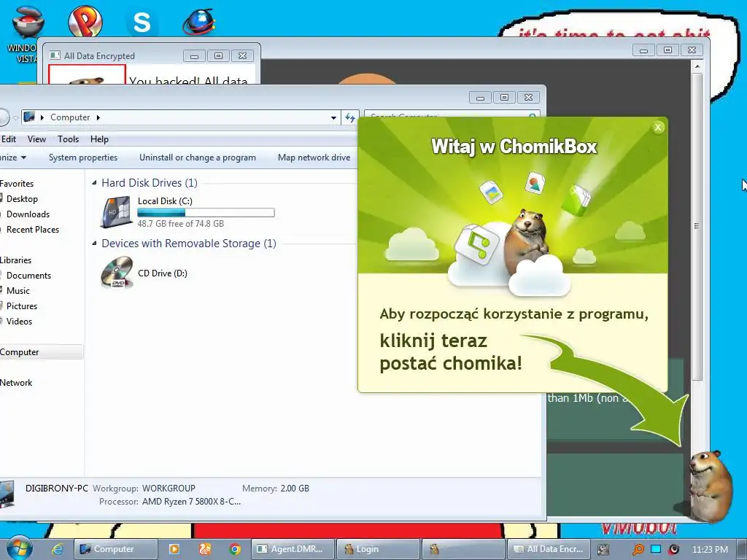Click the computer icon in address bar
The height and width of the screenshot is (560, 747).
[x=29, y=117]
